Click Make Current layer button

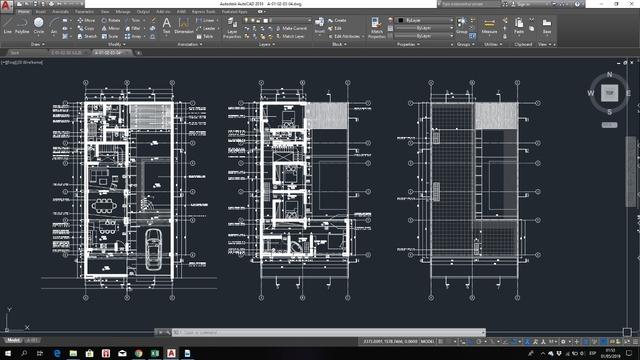(291, 28)
